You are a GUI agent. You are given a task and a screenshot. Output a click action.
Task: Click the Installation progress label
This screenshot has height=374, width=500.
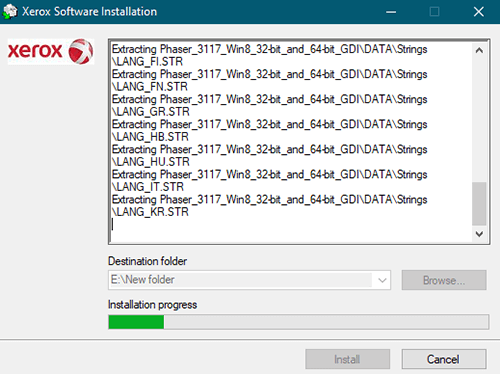click(152, 305)
